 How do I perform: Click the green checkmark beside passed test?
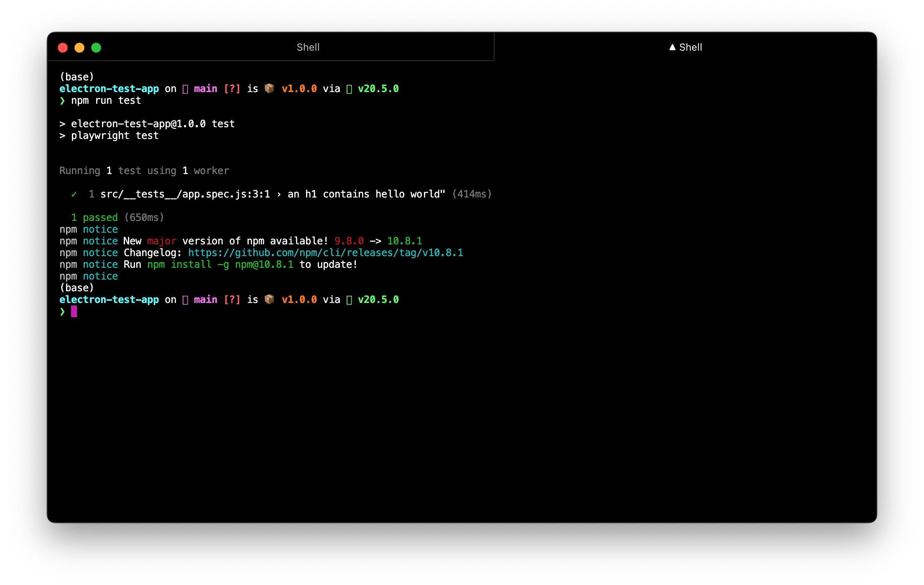(74, 194)
